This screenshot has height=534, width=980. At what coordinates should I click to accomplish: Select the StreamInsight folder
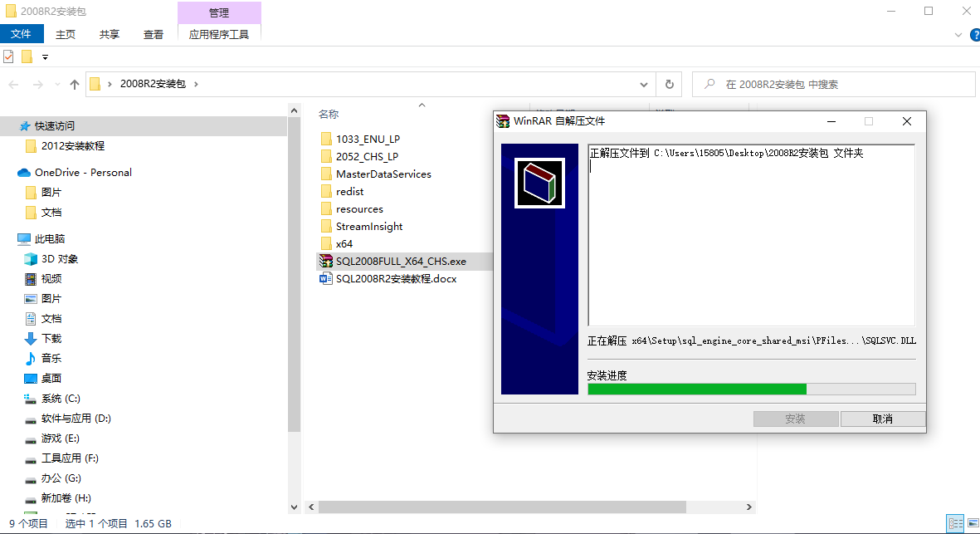click(x=368, y=227)
